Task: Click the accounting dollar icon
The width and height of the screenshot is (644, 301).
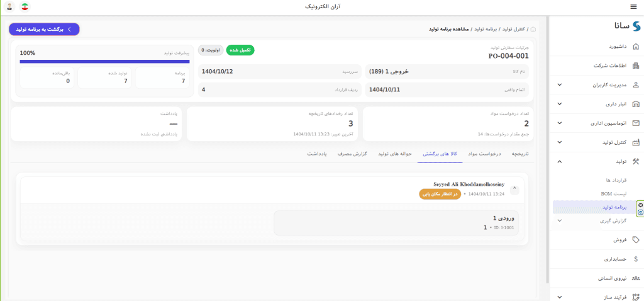Action: [x=636, y=259]
